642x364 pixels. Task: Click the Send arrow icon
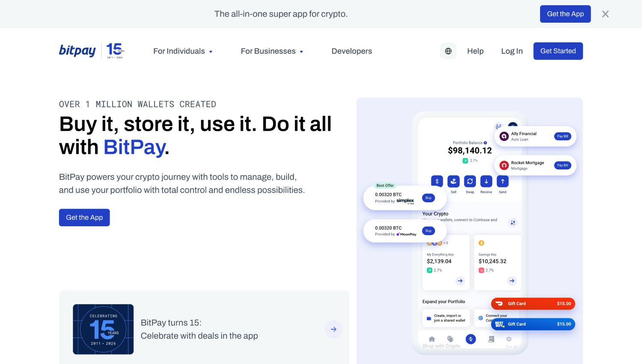pyautogui.click(x=502, y=181)
